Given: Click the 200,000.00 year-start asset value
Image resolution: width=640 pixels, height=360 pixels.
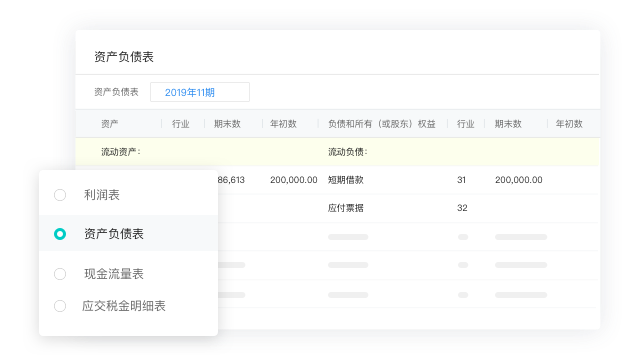Looking at the screenshot, I should 293,180.
